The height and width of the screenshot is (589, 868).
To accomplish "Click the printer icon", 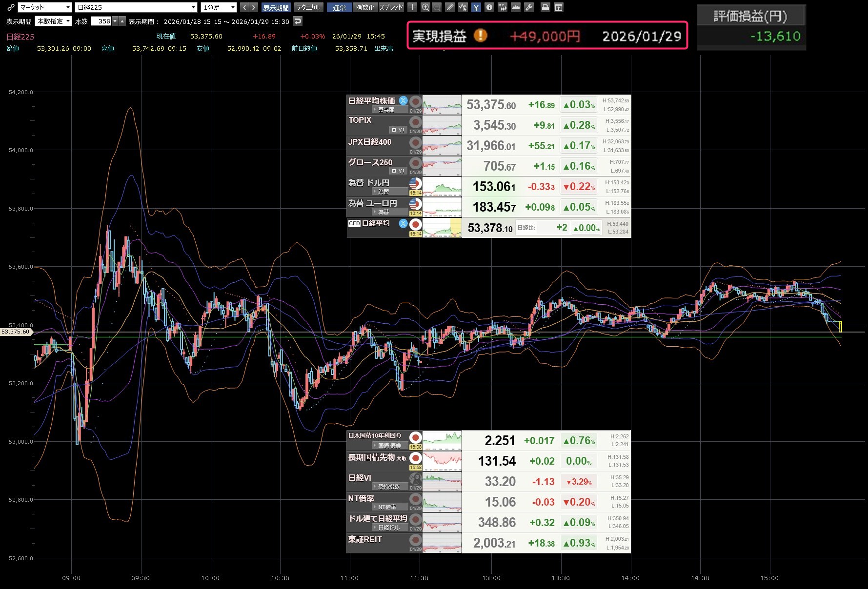I will (545, 7).
